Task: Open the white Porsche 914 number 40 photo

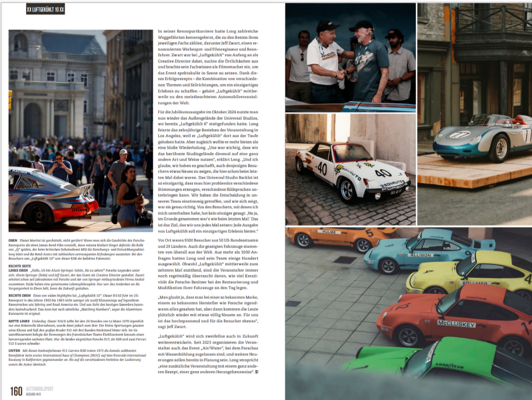Action: coord(350,170)
